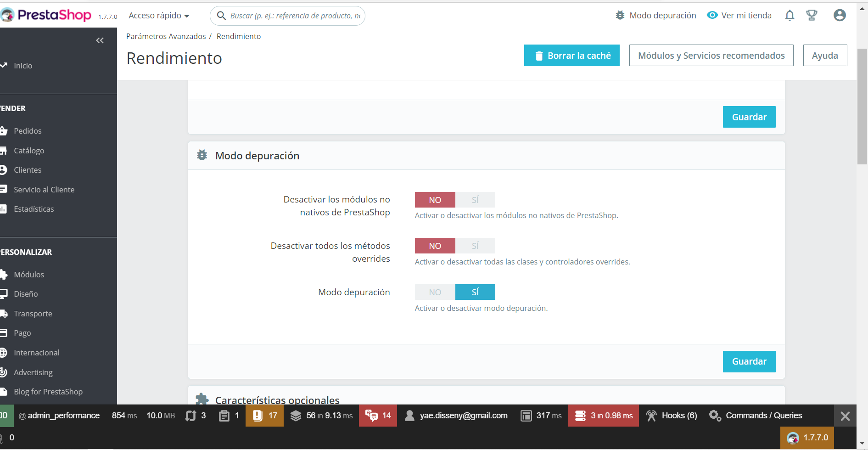
Task: Open the trophy merchant expertise icon
Action: (x=812, y=15)
